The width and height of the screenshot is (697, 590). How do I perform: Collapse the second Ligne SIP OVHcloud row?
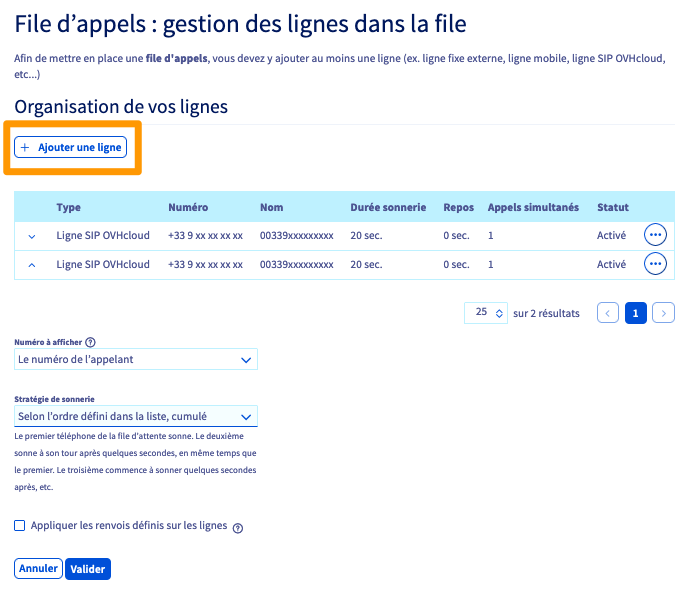pos(31,265)
